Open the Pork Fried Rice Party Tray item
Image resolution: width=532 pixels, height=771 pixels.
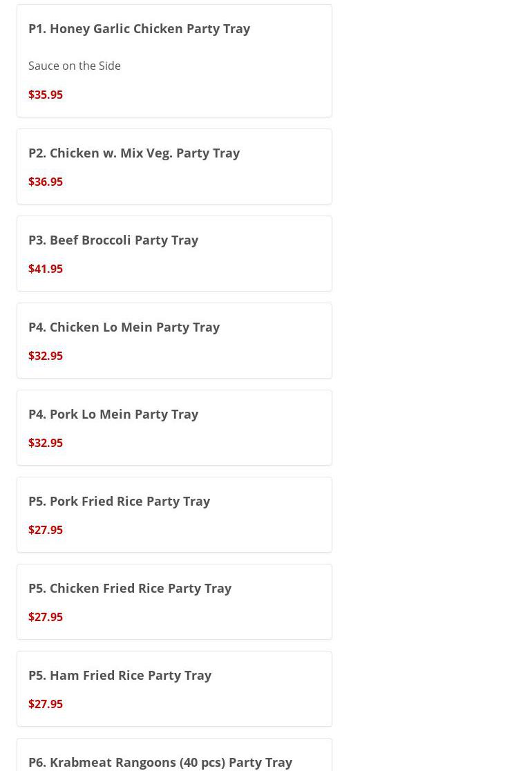tap(119, 501)
